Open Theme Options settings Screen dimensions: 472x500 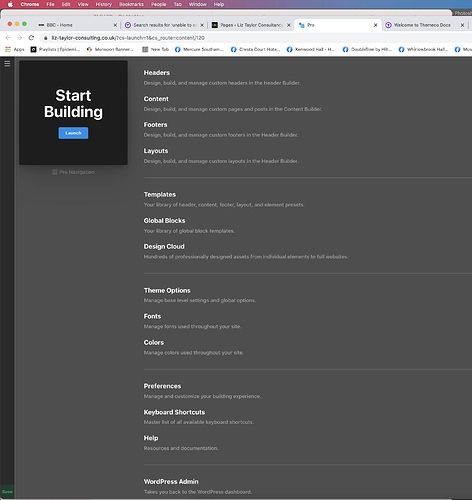pyautogui.click(x=167, y=290)
